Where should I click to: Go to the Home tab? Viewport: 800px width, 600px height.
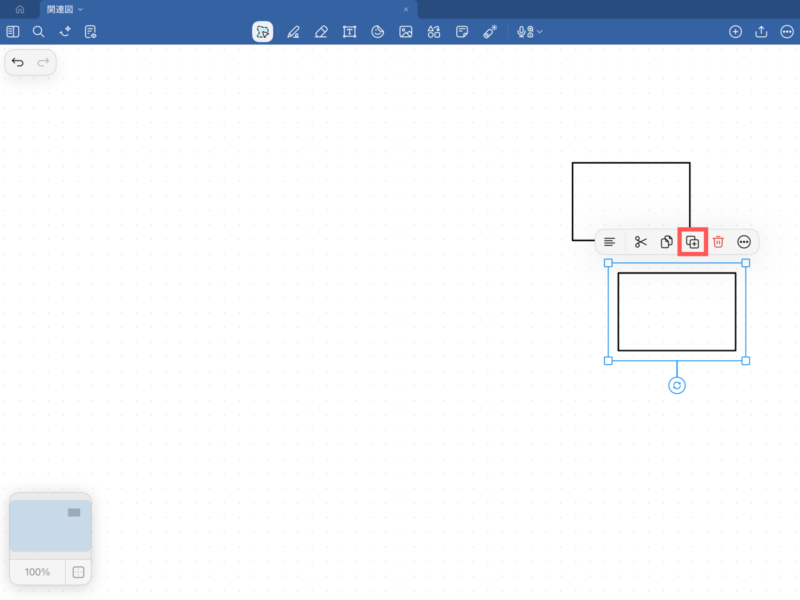(x=19, y=9)
